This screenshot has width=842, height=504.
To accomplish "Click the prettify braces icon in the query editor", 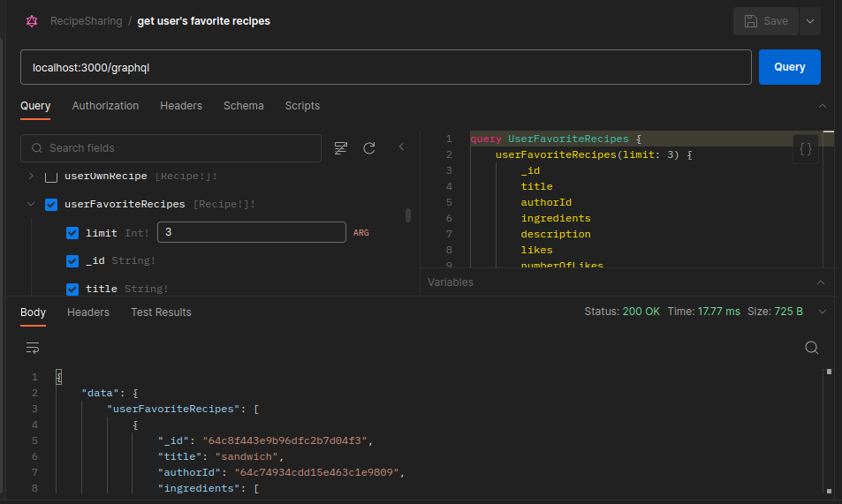I will (x=806, y=148).
